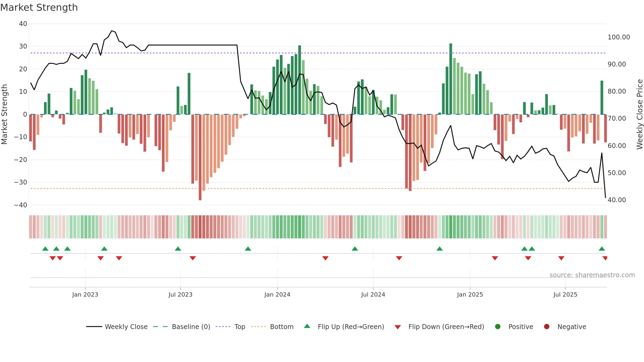Click the tallest green bar, peaking above 30 in late 2024
Image resolution: width=644 pixels, height=362 pixels.
(x=451, y=79)
